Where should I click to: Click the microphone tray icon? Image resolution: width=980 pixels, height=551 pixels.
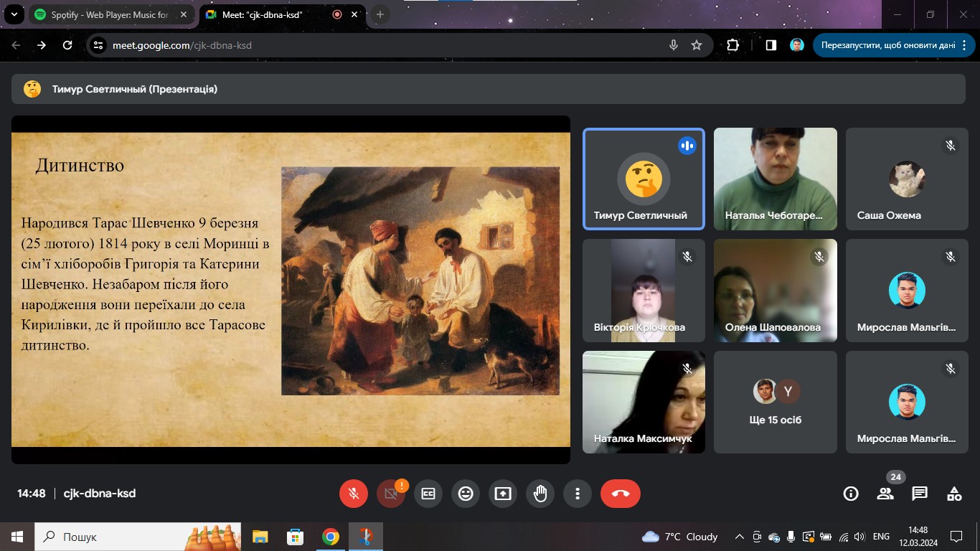(791, 537)
